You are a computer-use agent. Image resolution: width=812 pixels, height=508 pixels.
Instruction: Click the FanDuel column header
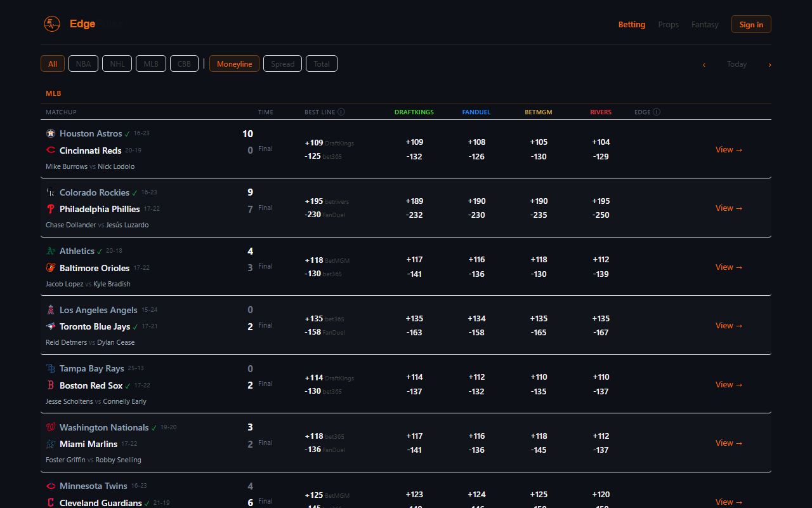(x=476, y=112)
